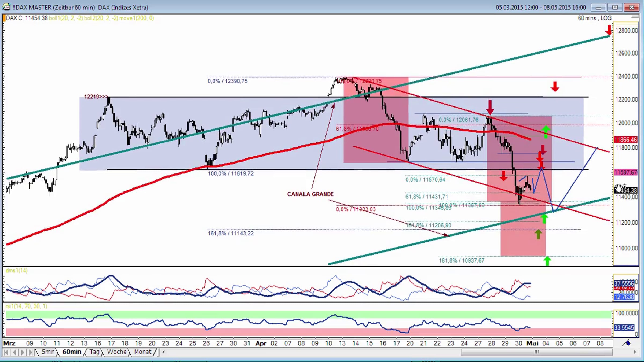Image resolution: width=644 pixels, height=362 pixels.
Task: Select the 'CANALA GRANDE' chart annotation
Action: [310, 194]
